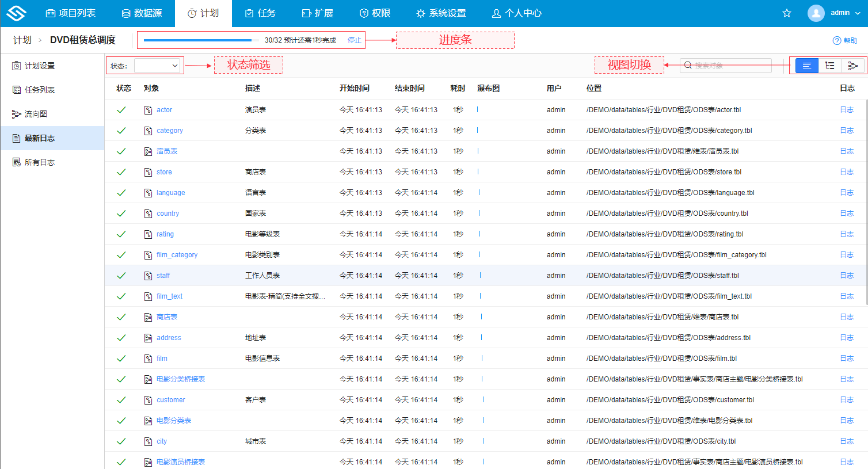Click the admin avatar icon
Viewport: 868px width, 469px height.
coord(816,13)
